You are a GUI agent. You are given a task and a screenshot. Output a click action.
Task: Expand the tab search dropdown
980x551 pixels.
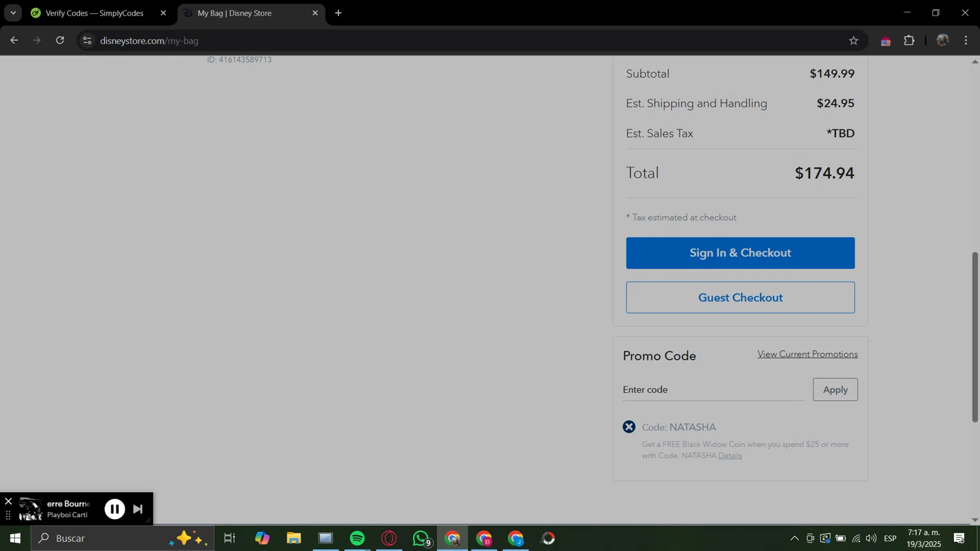point(13,13)
